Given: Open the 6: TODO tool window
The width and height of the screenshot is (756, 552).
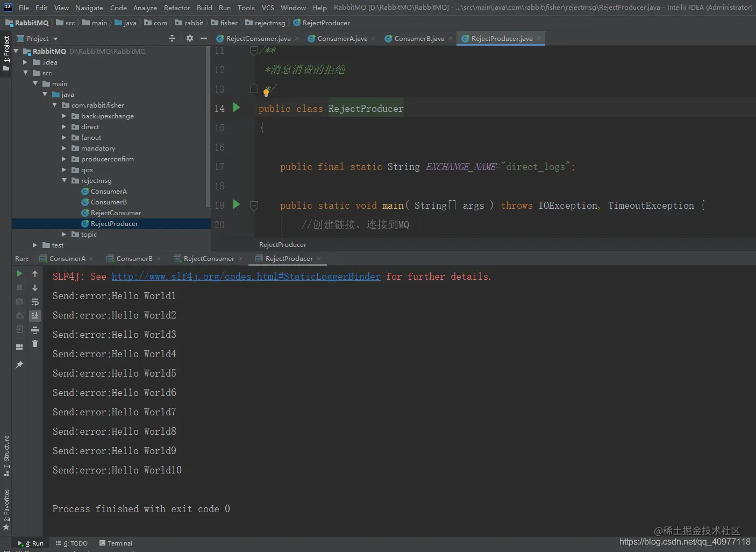Looking at the screenshot, I should point(72,543).
